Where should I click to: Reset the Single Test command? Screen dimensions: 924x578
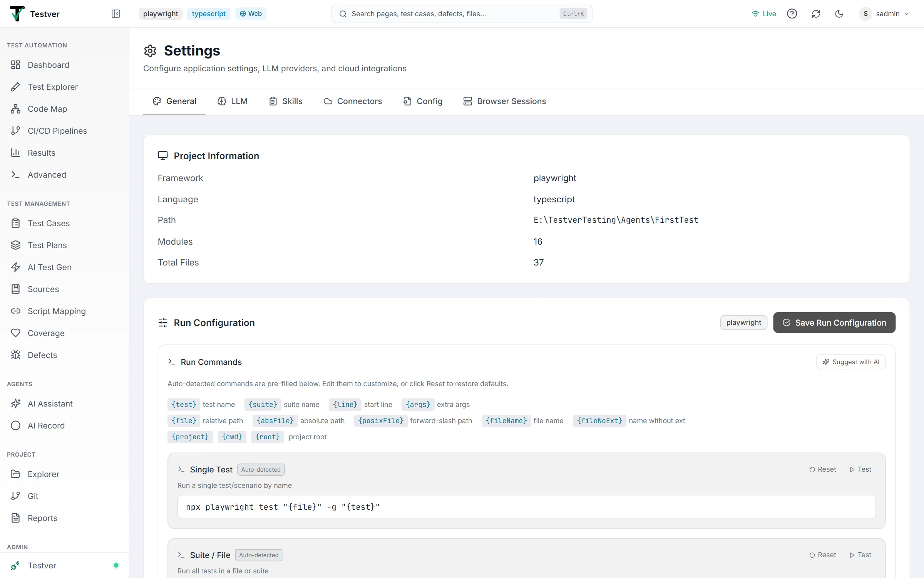[x=823, y=469]
